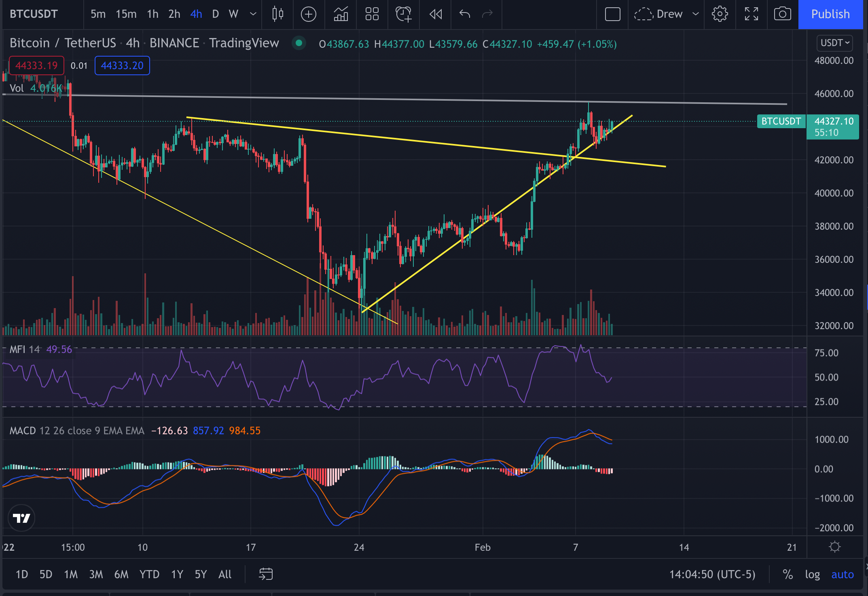Open the Drew layout dropdown menu
This screenshot has height=596, width=868.
tap(696, 14)
